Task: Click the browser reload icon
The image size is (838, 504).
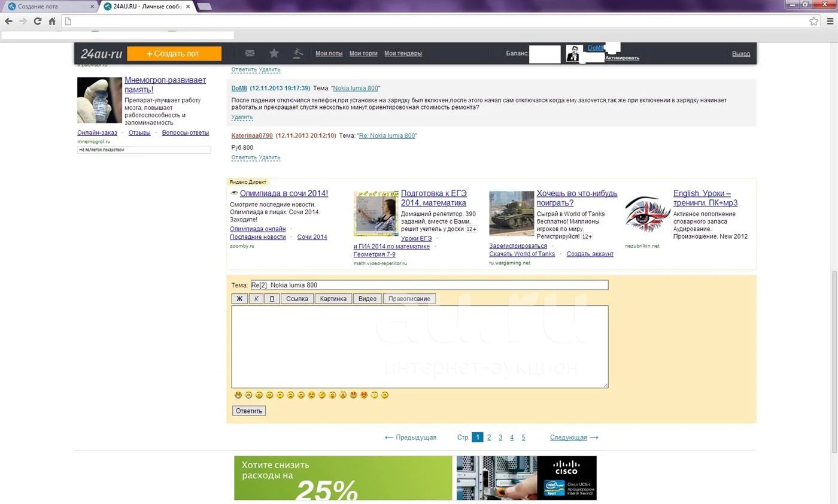Action: pyautogui.click(x=37, y=21)
